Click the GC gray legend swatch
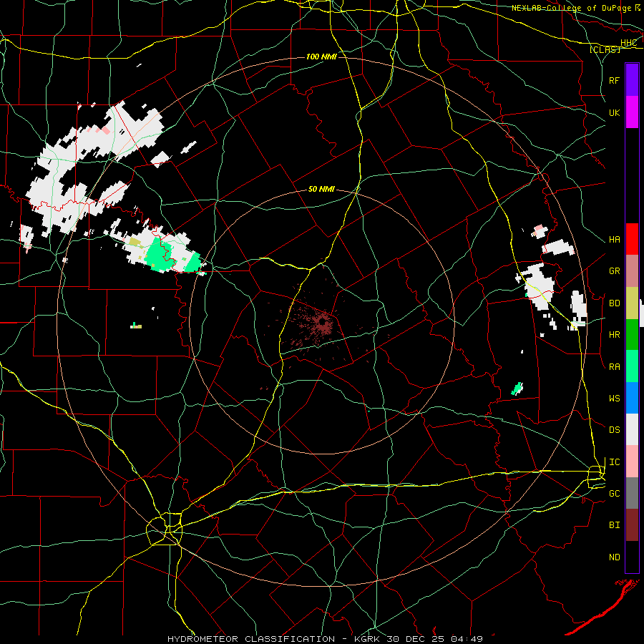The height and width of the screenshot is (644, 644). tap(632, 493)
